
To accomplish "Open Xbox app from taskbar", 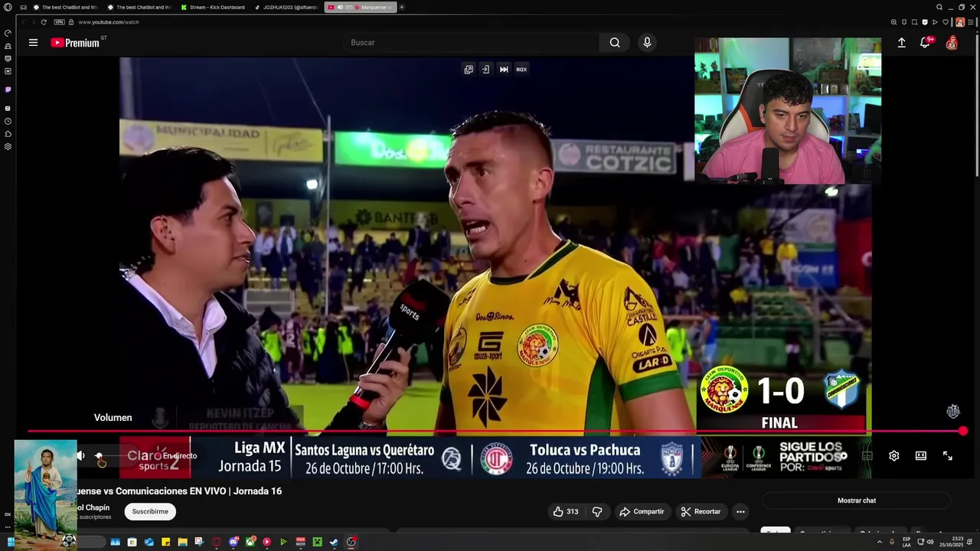I will coord(250,542).
